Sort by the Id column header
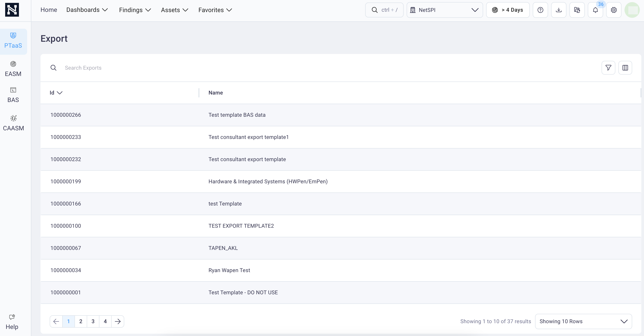The height and width of the screenshot is (336, 644). [56, 93]
